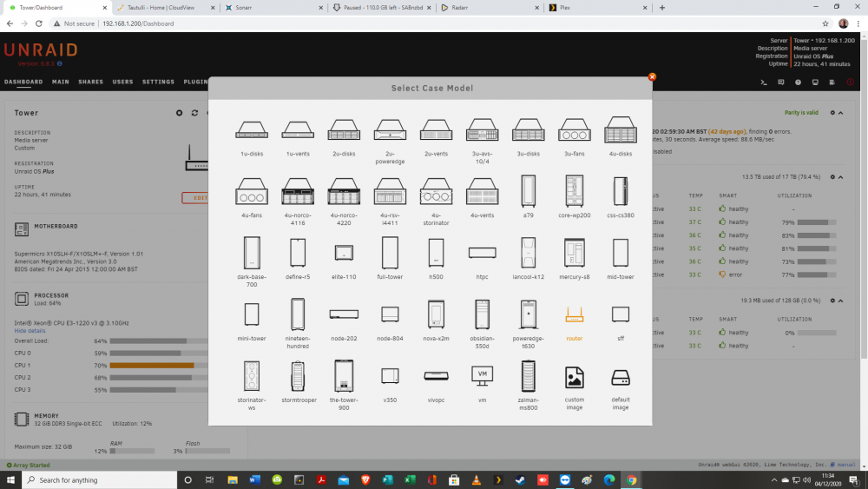Collapse the array disks utilization section
This screenshot has height=489, width=868.
(x=841, y=177)
